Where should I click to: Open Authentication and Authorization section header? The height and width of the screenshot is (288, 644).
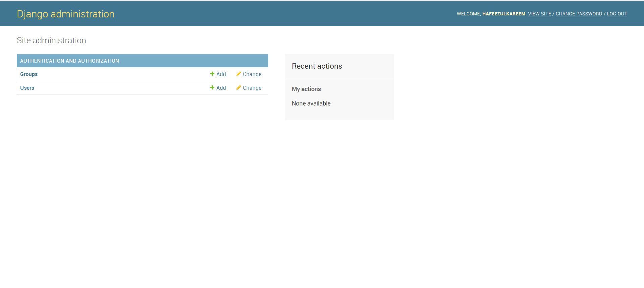[x=69, y=61]
